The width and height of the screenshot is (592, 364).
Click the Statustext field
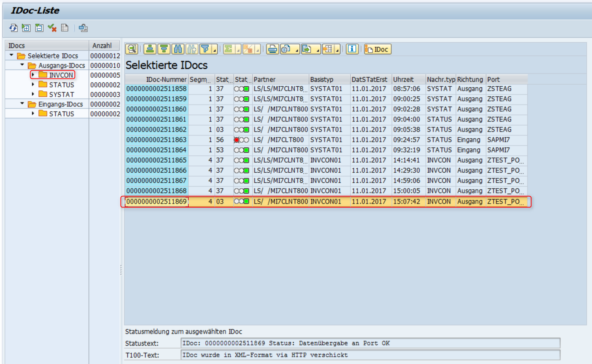click(370, 343)
